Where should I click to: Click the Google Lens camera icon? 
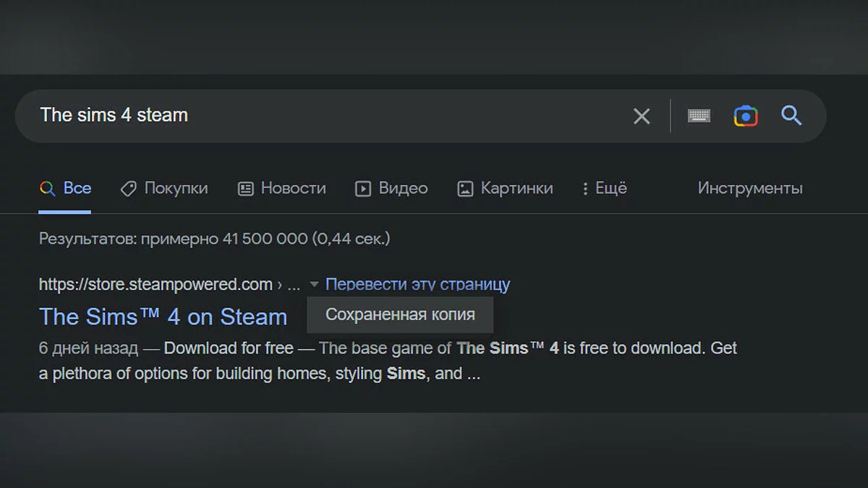click(x=745, y=116)
